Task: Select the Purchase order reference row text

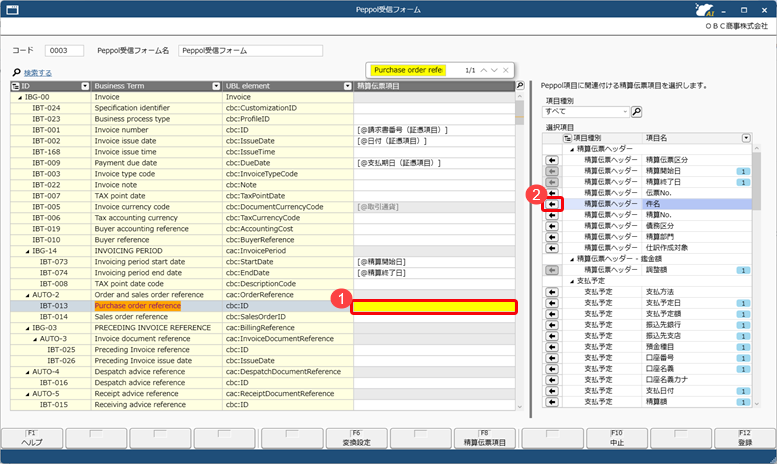Action: (x=138, y=306)
